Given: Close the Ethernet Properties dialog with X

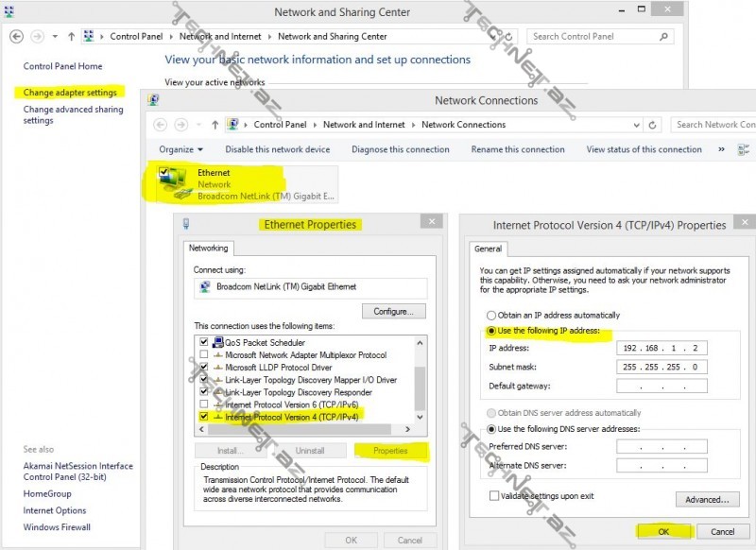Looking at the screenshot, I should [430, 221].
